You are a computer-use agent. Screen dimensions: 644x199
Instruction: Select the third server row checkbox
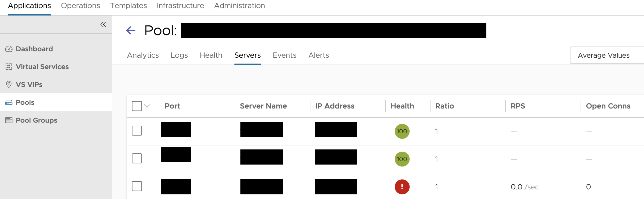(137, 186)
